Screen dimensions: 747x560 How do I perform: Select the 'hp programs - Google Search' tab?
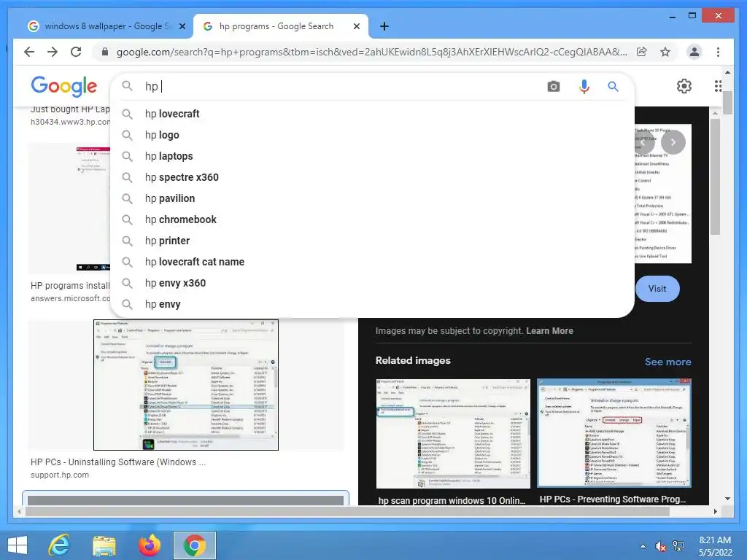(x=281, y=27)
